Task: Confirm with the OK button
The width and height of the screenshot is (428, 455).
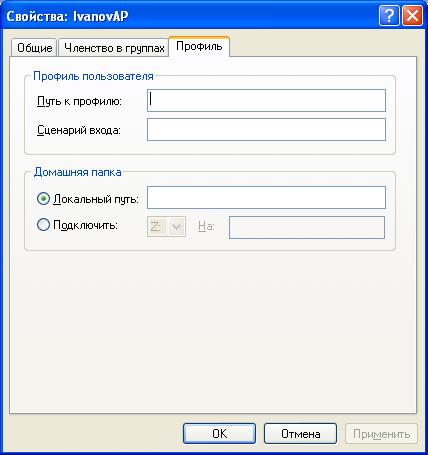Action: pos(219,433)
